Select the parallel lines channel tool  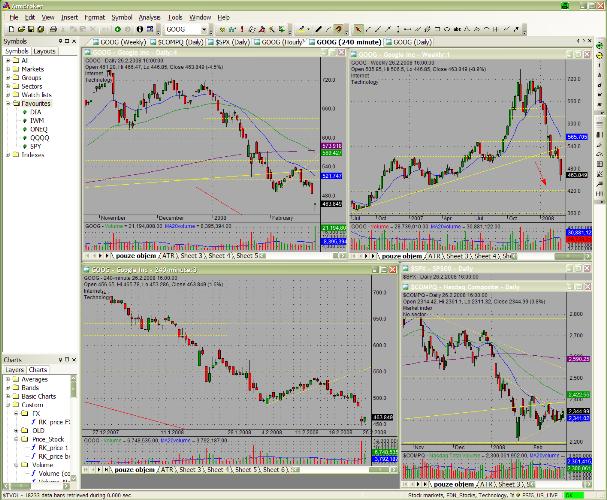coord(417,29)
